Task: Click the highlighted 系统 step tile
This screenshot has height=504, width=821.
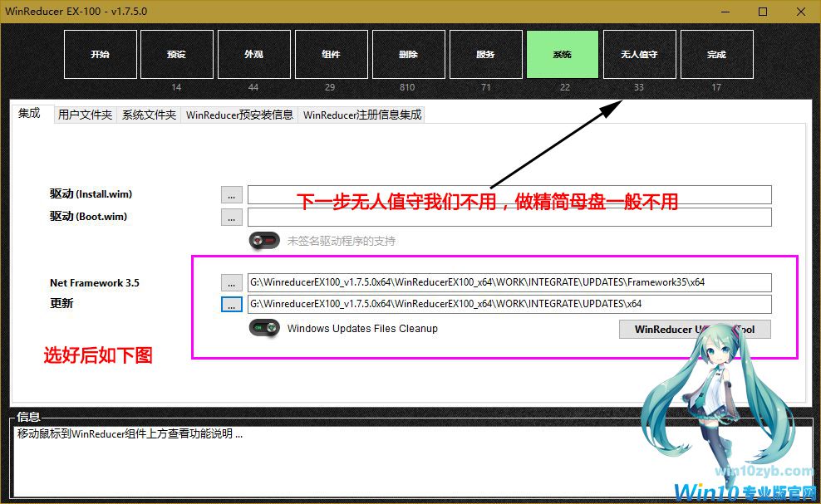Action: [563, 55]
